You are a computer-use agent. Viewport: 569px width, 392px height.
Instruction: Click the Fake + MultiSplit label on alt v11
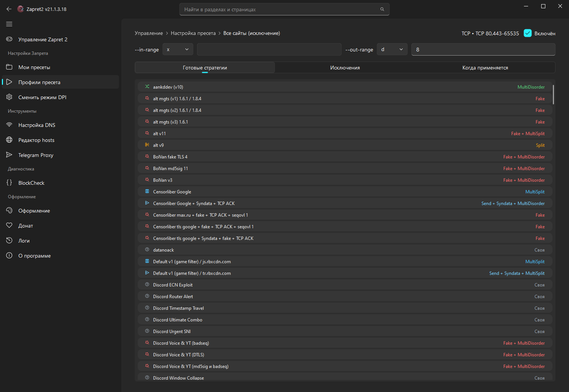coord(528,133)
